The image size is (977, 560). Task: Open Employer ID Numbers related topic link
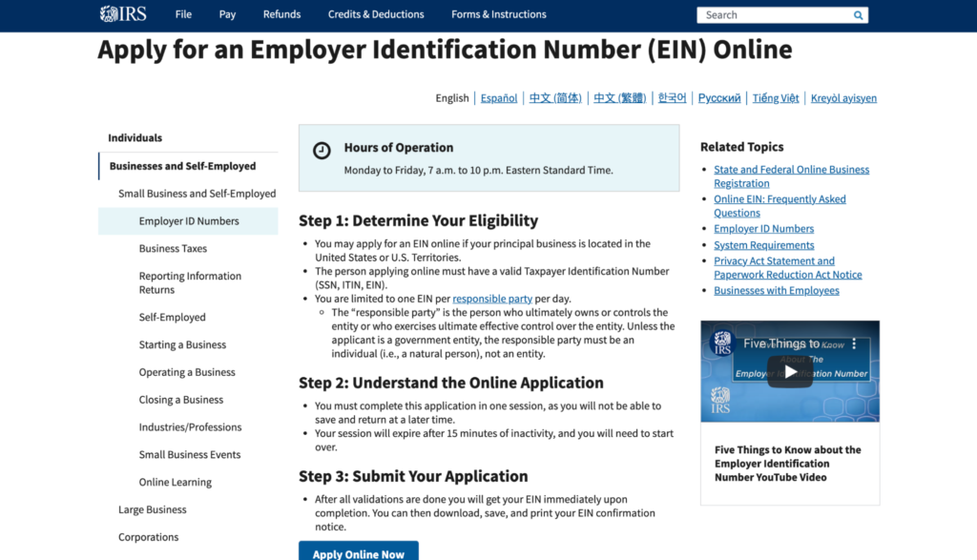point(764,229)
